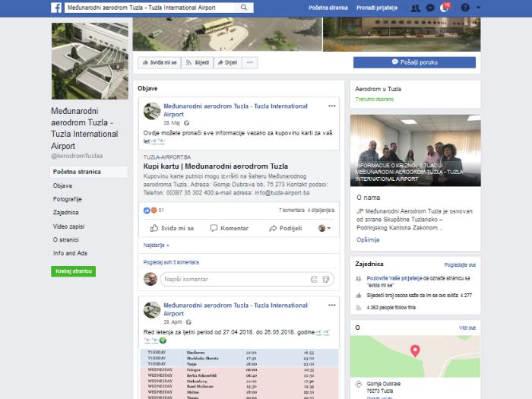
Task: Click Trenutno otvoreno status text
Action: (374, 100)
